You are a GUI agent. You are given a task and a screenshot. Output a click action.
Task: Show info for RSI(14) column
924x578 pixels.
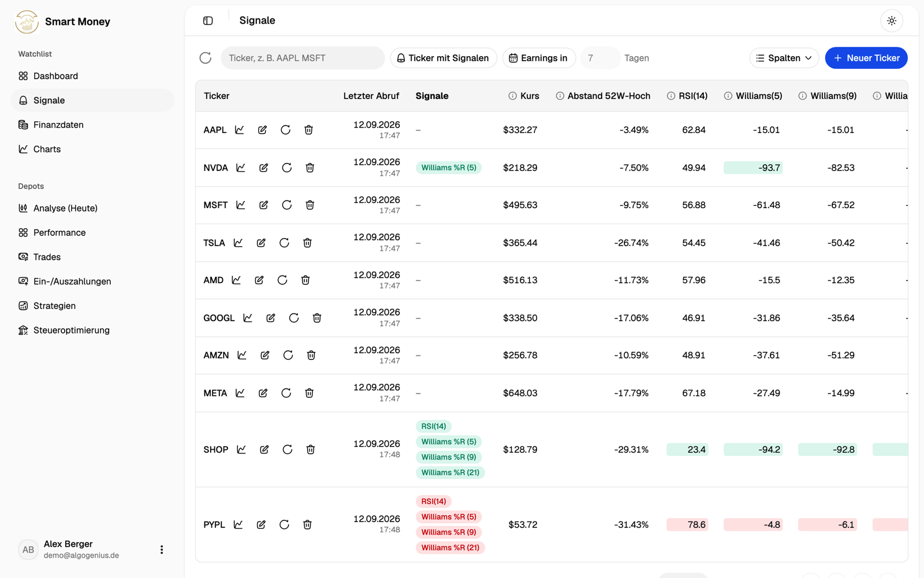(x=670, y=96)
